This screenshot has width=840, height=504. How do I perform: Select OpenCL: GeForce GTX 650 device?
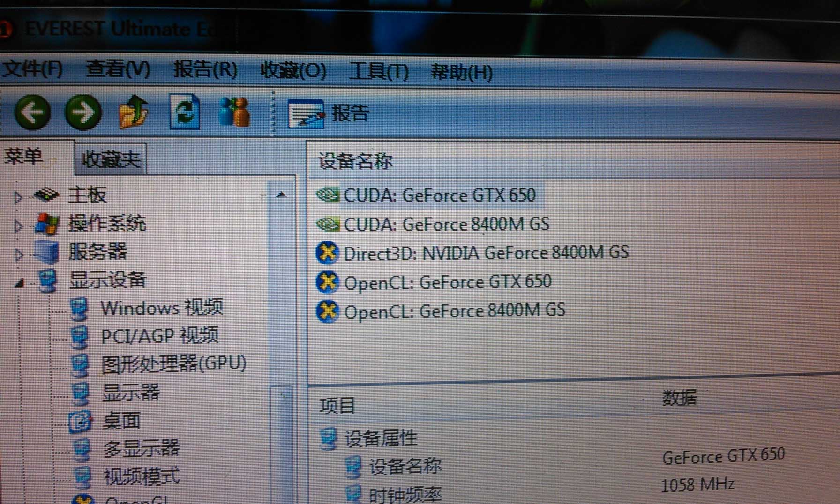click(x=448, y=282)
